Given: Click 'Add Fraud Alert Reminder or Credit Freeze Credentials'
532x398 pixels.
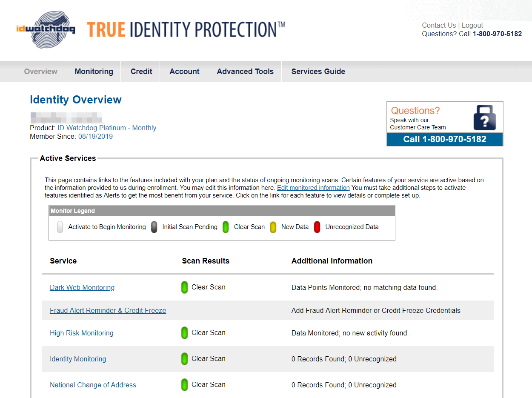Looking at the screenshot, I should pyautogui.click(x=376, y=311).
